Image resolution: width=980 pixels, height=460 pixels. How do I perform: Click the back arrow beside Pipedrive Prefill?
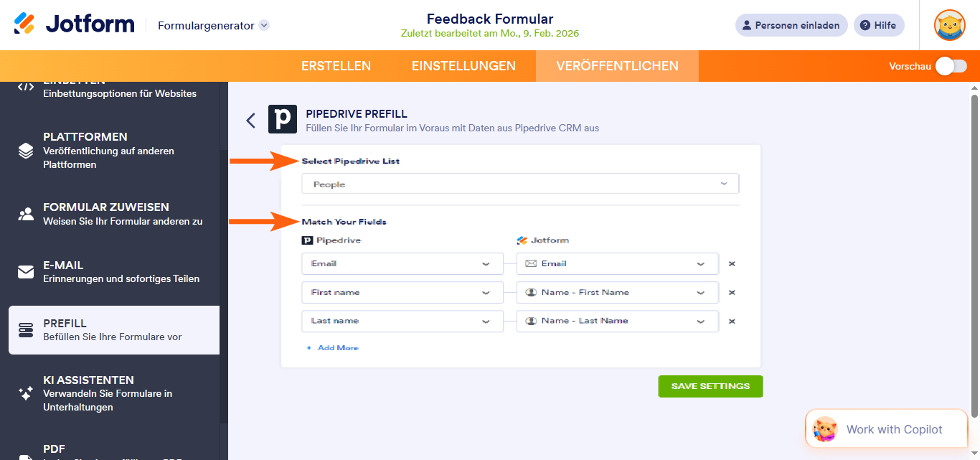pyautogui.click(x=250, y=120)
